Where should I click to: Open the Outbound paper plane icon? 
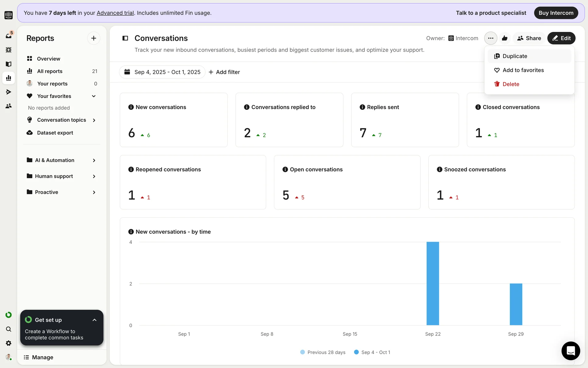coord(9,92)
